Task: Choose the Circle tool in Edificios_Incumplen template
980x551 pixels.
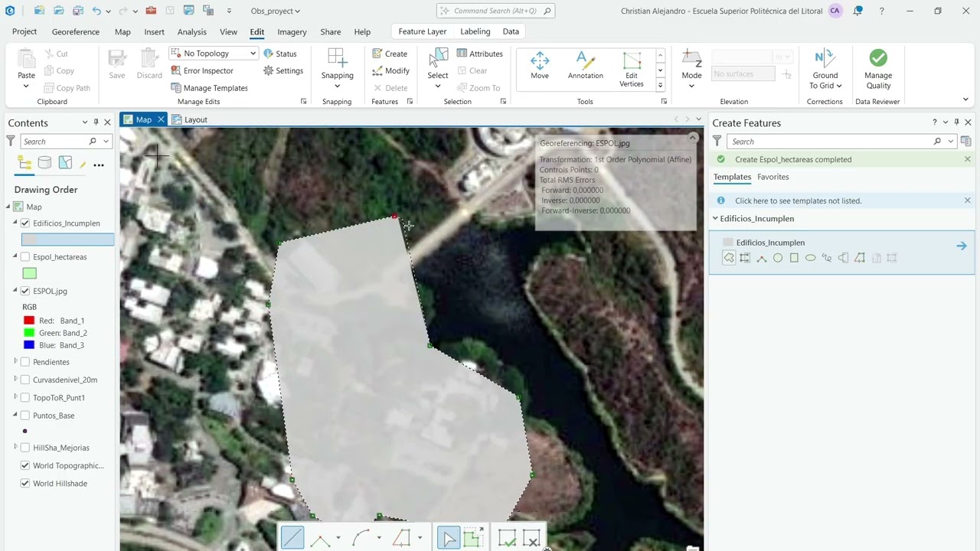Action: (x=778, y=258)
